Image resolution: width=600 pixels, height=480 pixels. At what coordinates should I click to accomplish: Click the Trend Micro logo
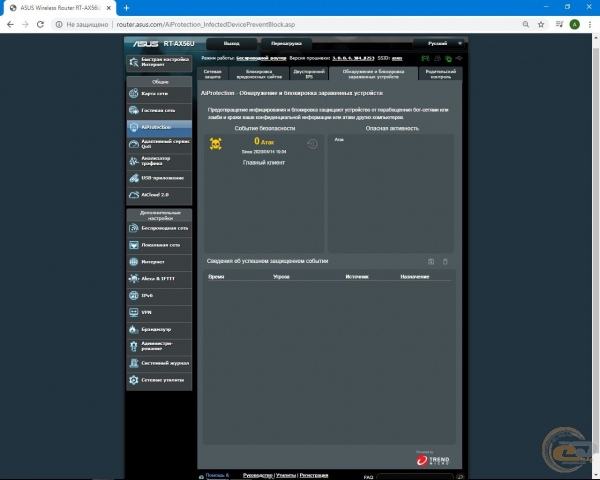pos(433,459)
